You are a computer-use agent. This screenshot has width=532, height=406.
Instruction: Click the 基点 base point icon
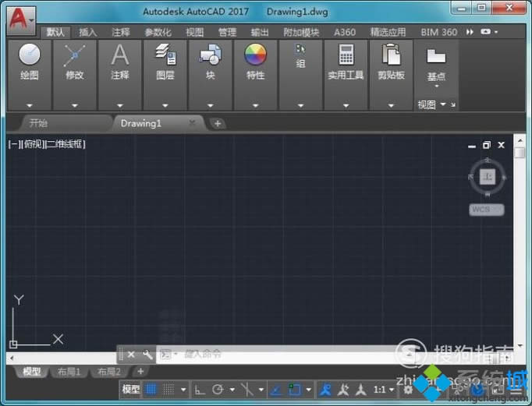point(436,56)
